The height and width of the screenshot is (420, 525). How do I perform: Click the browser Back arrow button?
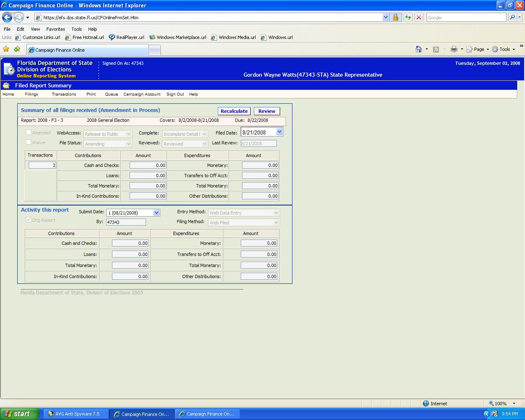[7, 18]
